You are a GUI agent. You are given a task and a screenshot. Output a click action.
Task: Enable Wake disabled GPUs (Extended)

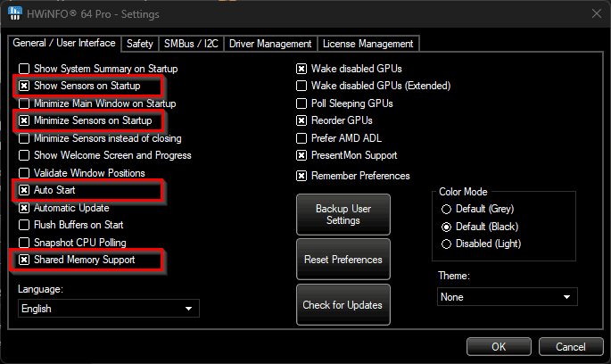(301, 86)
